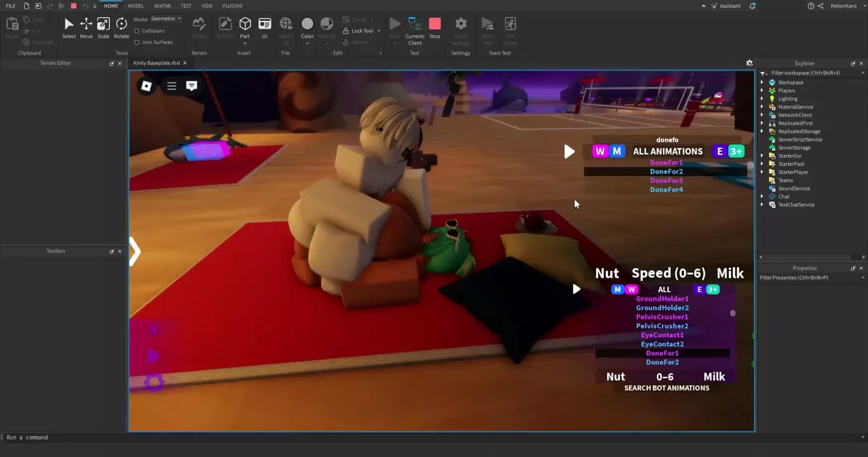Open the Mode Geometric dropdown
This screenshot has height=457, width=868.
pos(166,19)
